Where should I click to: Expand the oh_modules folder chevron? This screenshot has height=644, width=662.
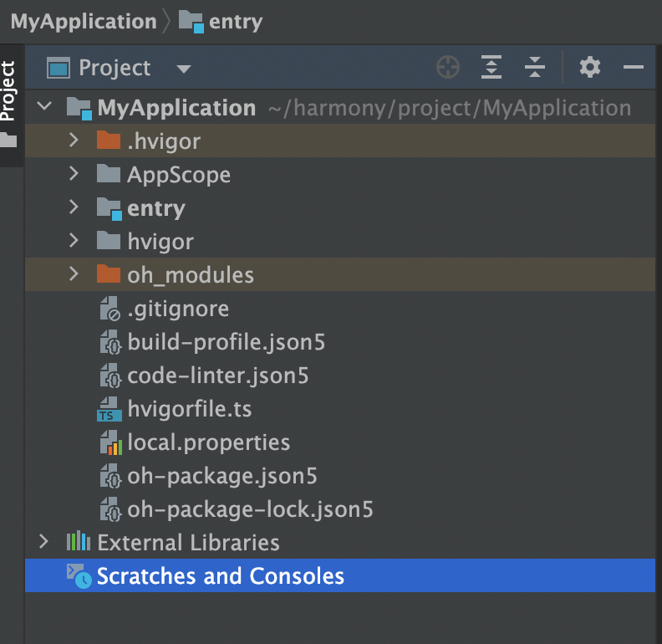tap(74, 273)
